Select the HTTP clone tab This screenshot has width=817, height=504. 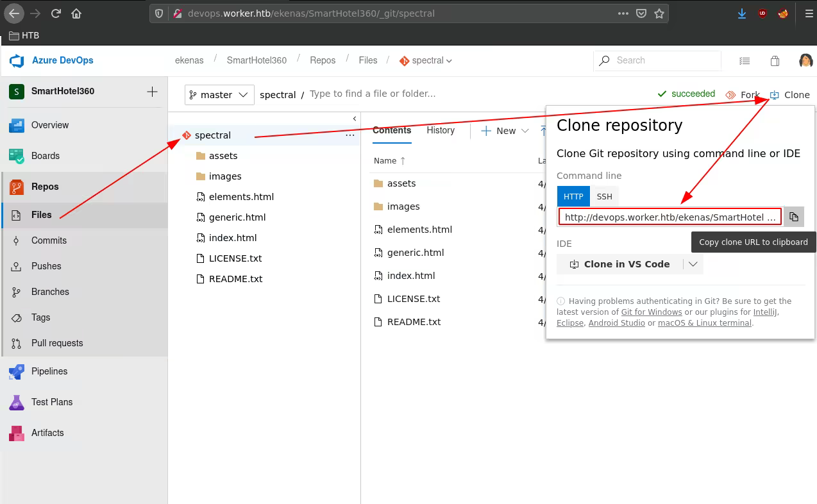point(573,197)
